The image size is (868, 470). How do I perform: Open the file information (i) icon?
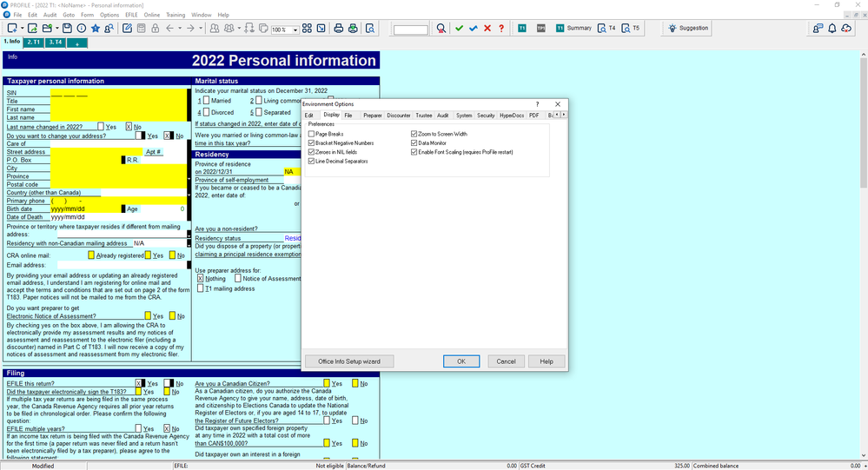tap(82, 28)
